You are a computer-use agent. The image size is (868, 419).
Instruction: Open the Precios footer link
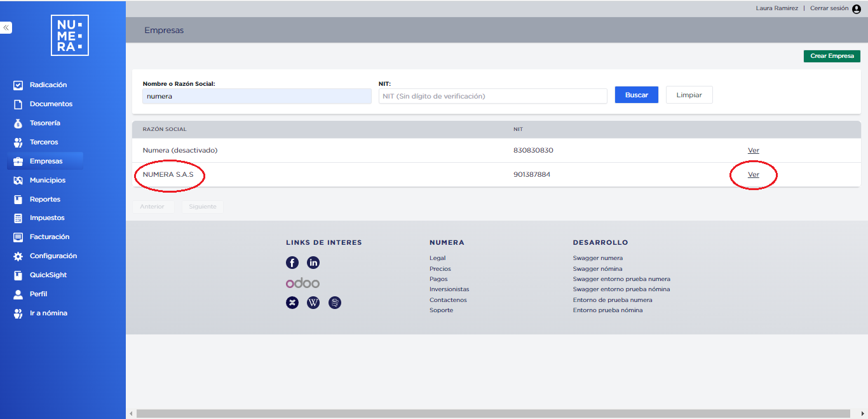click(440, 269)
